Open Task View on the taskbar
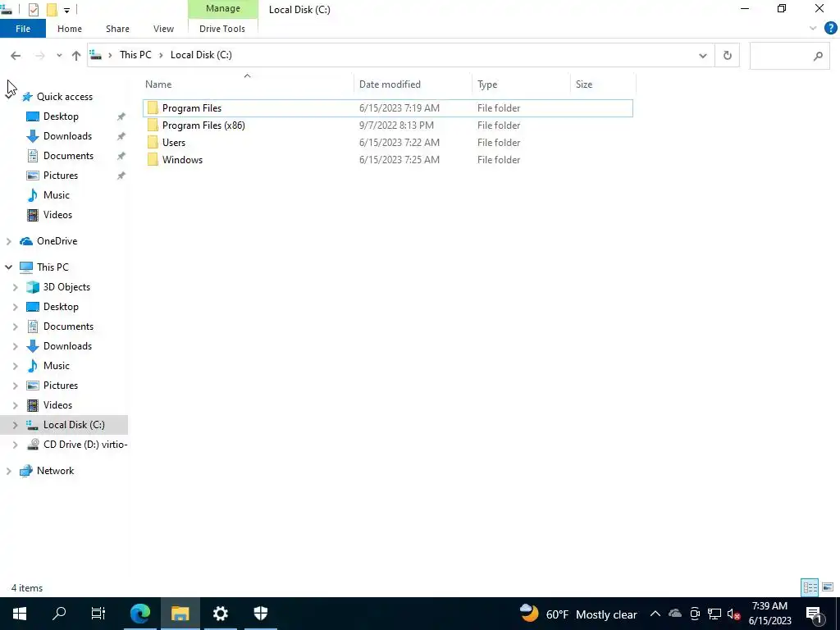This screenshot has width=840, height=630. coord(98,614)
